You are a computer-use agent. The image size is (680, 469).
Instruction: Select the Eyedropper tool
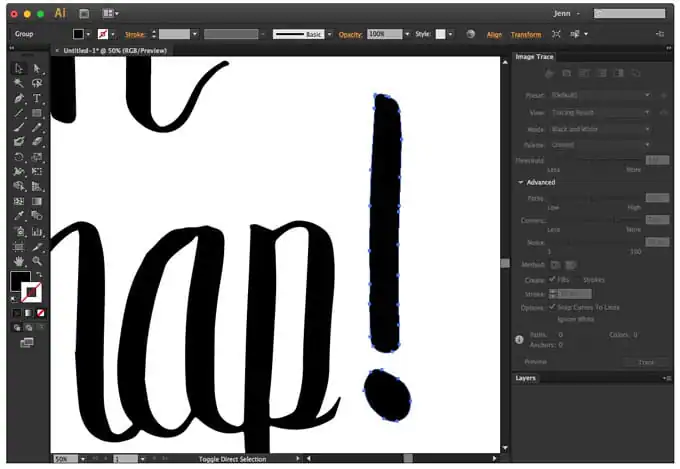(19, 216)
